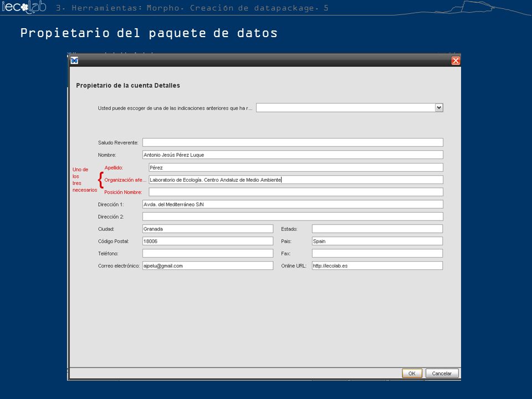Click the Apellido field containing Pérez
Viewport: 532px width, 399px height.
pos(295,167)
